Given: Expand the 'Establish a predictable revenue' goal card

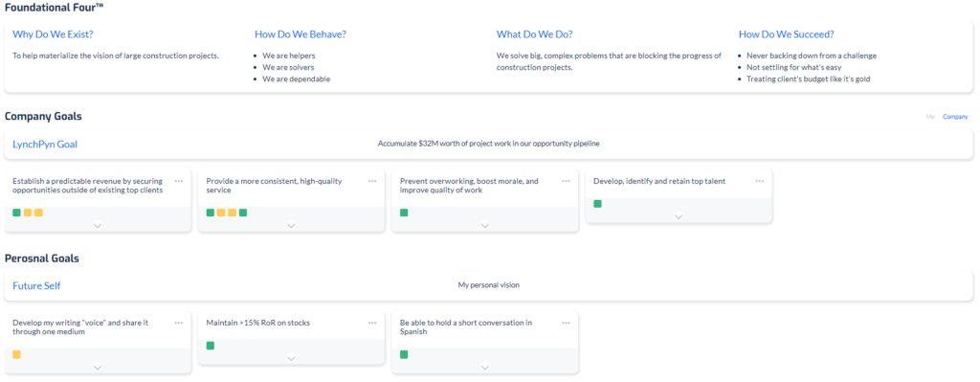Looking at the screenshot, I should [98, 226].
